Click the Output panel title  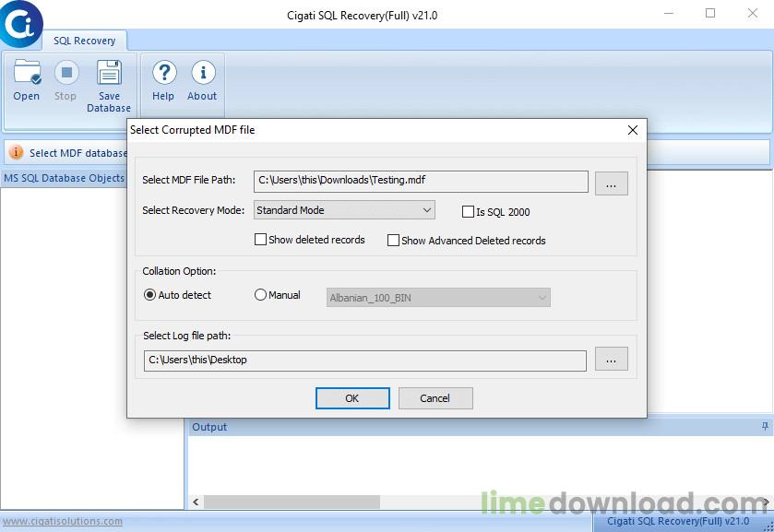pos(209,427)
